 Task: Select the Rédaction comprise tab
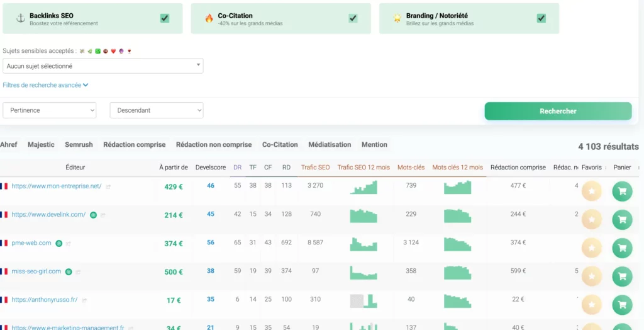point(135,145)
